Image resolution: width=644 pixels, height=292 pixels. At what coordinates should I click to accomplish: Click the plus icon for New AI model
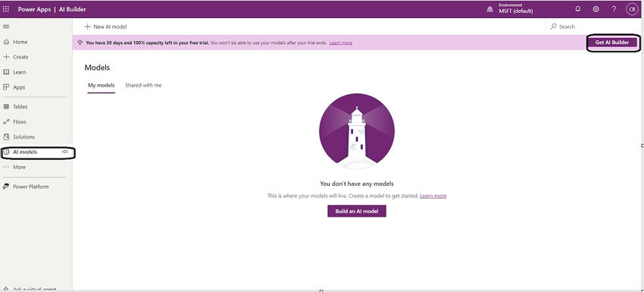pyautogui.click(x=87, y=27)
